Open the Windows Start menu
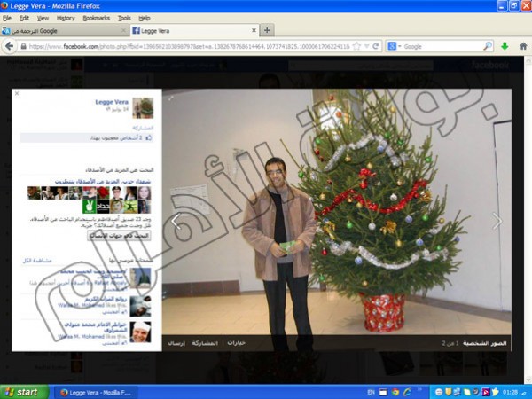This screenshot has width=532, height=399. (x=21, y=391)
